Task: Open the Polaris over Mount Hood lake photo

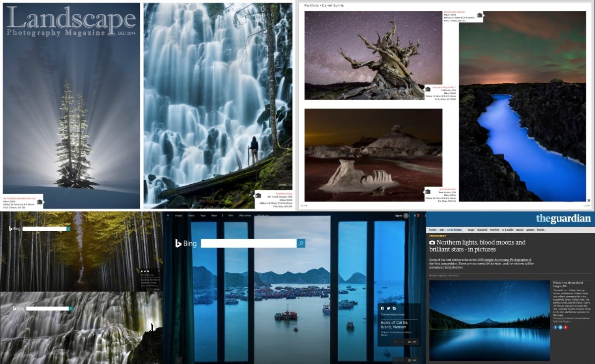Action: [x=489, y=321]
